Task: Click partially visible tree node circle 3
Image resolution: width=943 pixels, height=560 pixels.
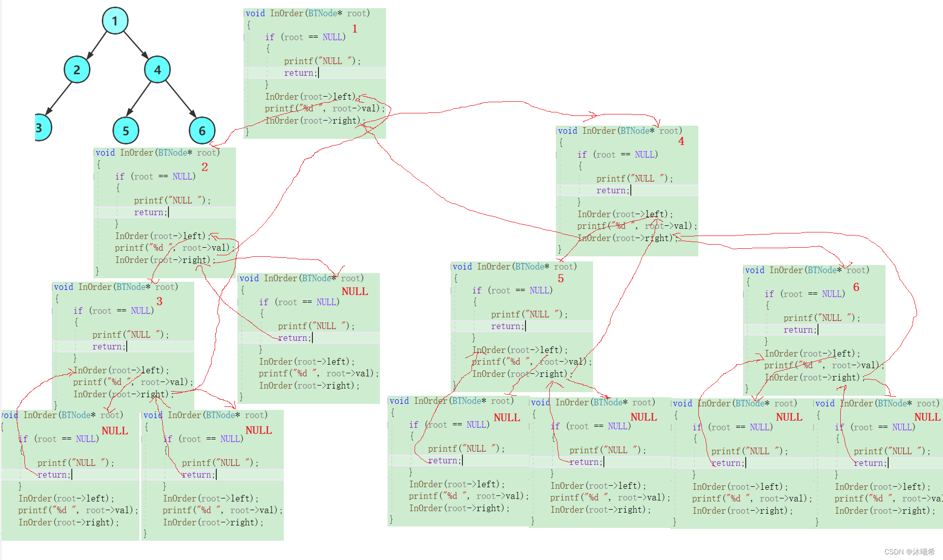Action: [x=43, y=128]
